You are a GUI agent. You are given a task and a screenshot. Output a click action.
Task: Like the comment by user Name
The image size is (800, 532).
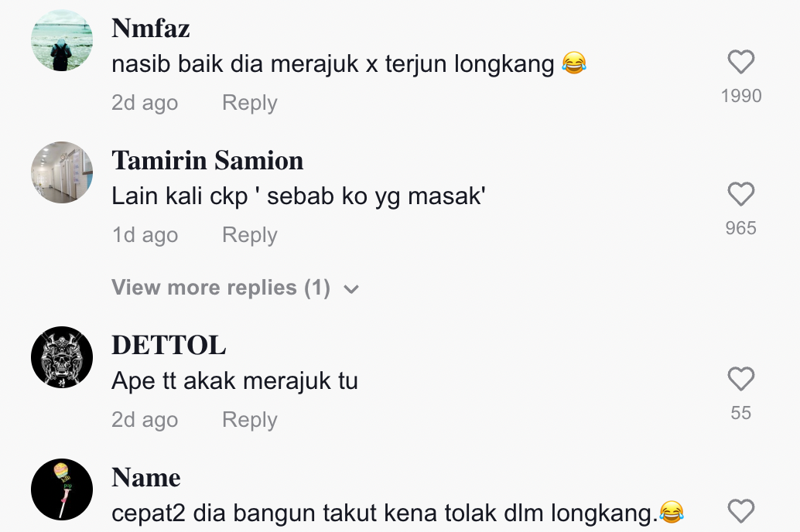click(x=741, y=511)
